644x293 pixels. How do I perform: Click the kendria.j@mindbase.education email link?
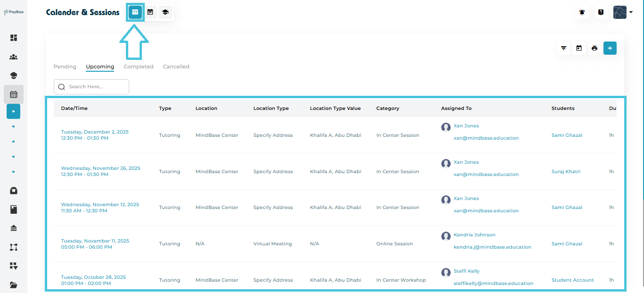coord(492,247)
